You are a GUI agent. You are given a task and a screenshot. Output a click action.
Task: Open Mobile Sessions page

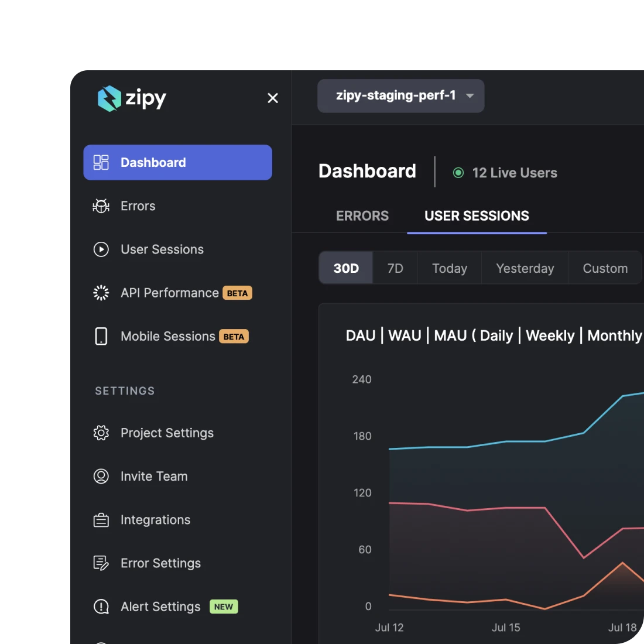[168, 337]
